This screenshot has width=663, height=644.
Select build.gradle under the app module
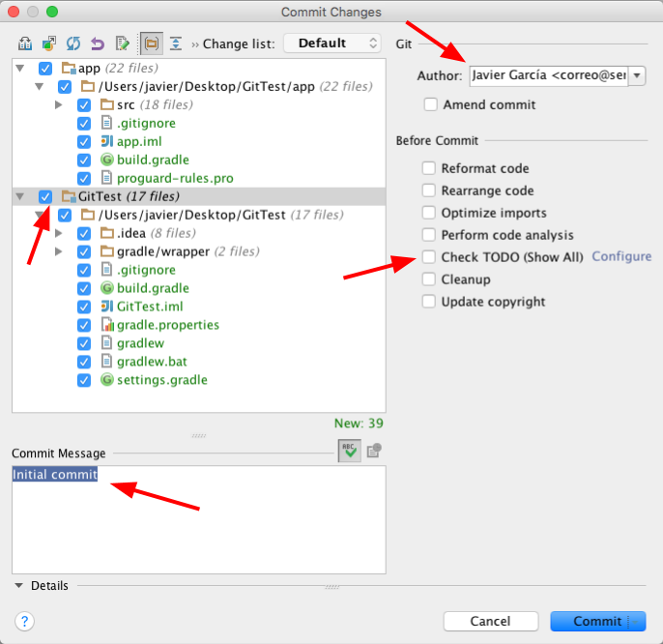[153, 160]
